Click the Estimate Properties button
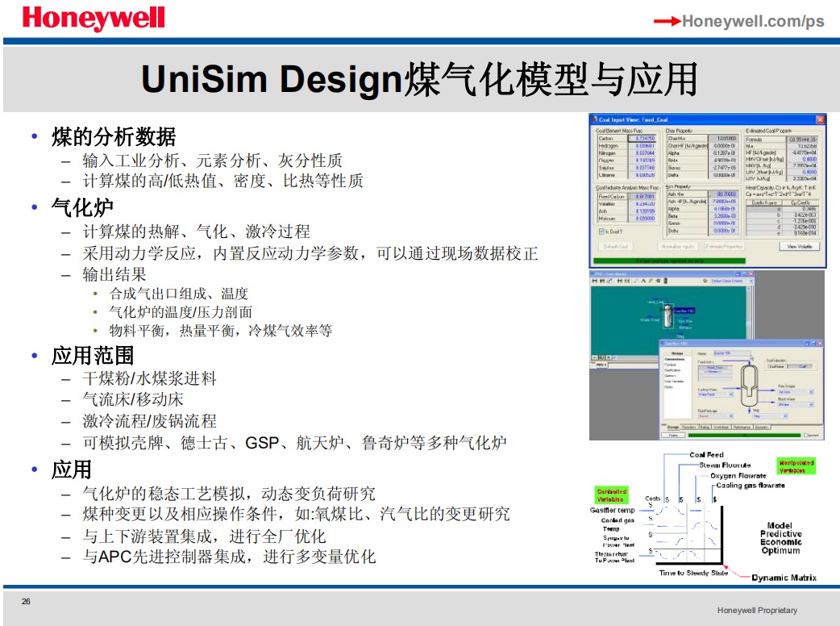Image resolution: width=840 pixels, height=626 pixels. click(x=724, y=247)
